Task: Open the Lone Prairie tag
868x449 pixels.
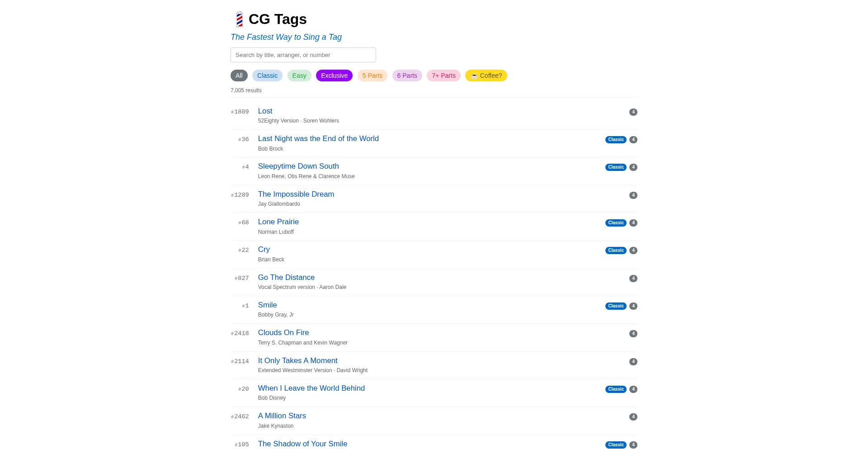Action: click(278, 222)
